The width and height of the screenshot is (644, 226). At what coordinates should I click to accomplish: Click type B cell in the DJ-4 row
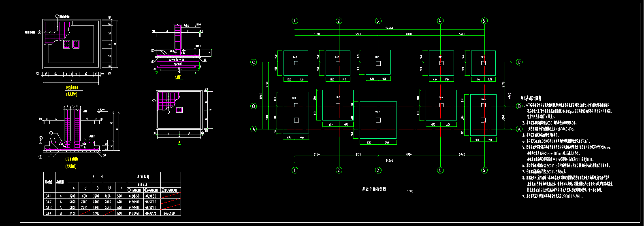click(x=61, y=213)
